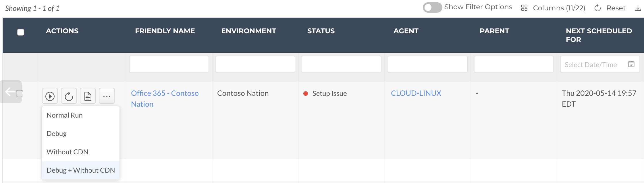
Task: Open the document log icon in row
Action: click(x=88, y=96)
